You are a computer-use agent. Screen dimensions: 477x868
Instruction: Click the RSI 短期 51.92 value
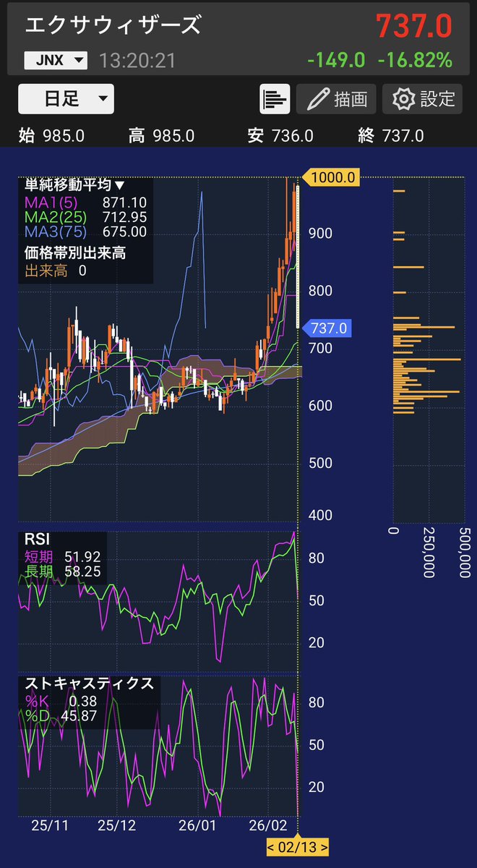(x=62, y=557)
